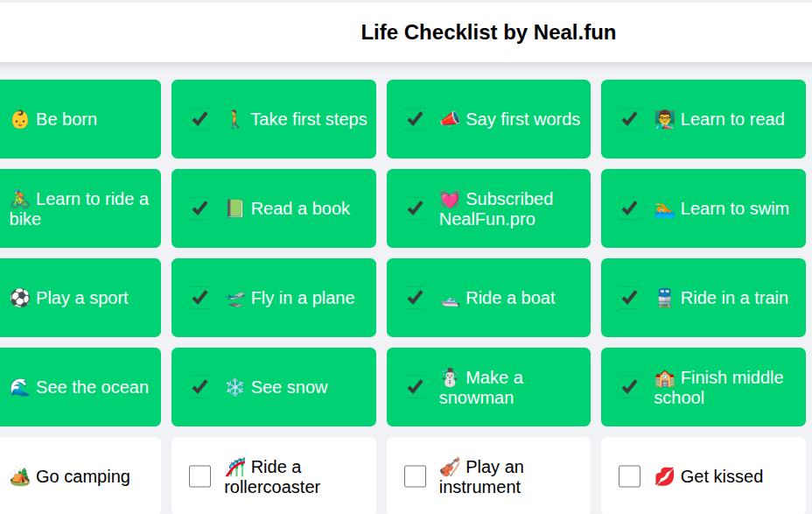Click the Make a snowman card

488,387
